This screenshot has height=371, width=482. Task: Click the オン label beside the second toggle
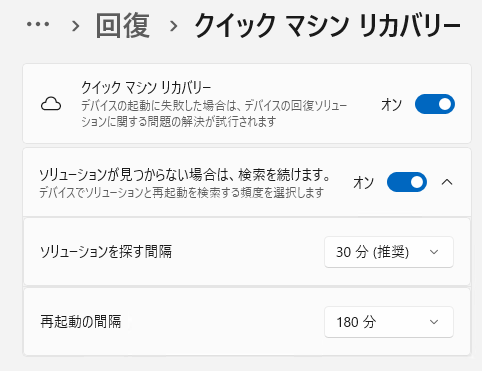pyautogui.click(x=363, y=183)
